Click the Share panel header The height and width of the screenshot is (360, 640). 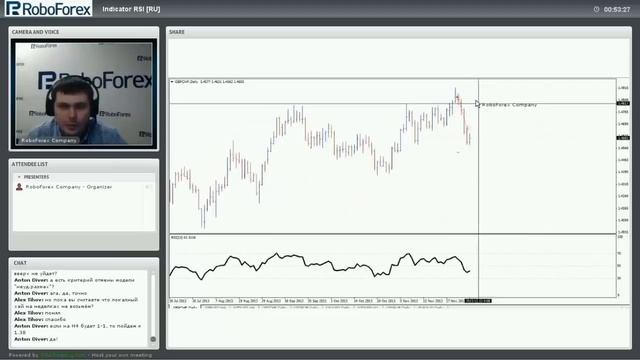399,32
